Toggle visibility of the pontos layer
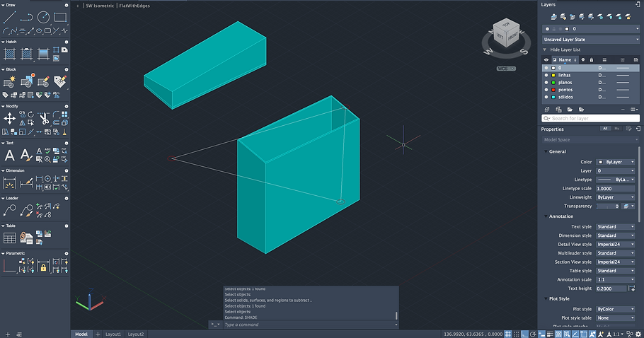The width and height of the screenshot is (644, 338). (546, 90)
